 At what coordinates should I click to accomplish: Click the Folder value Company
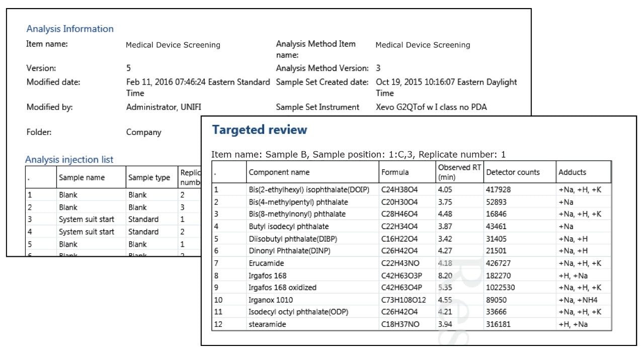(144, 132)
